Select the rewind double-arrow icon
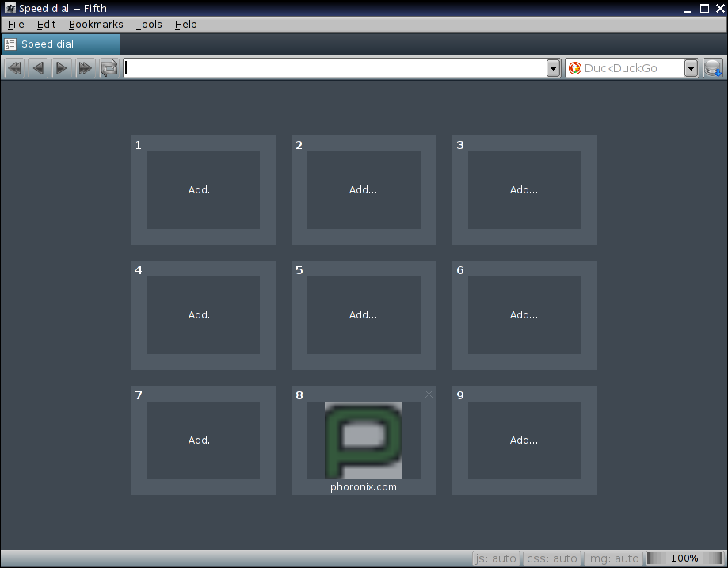Screen dimensions: 728x568 pos(13,68)
